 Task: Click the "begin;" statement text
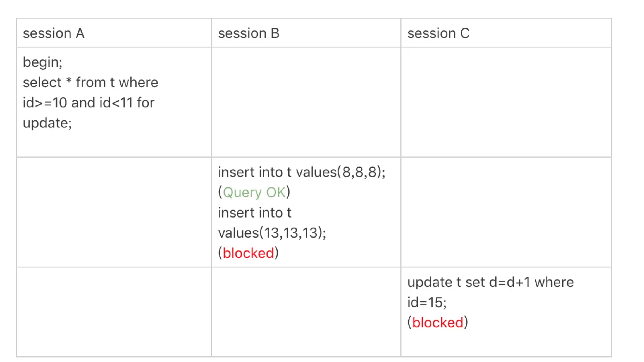coord(42,62)
